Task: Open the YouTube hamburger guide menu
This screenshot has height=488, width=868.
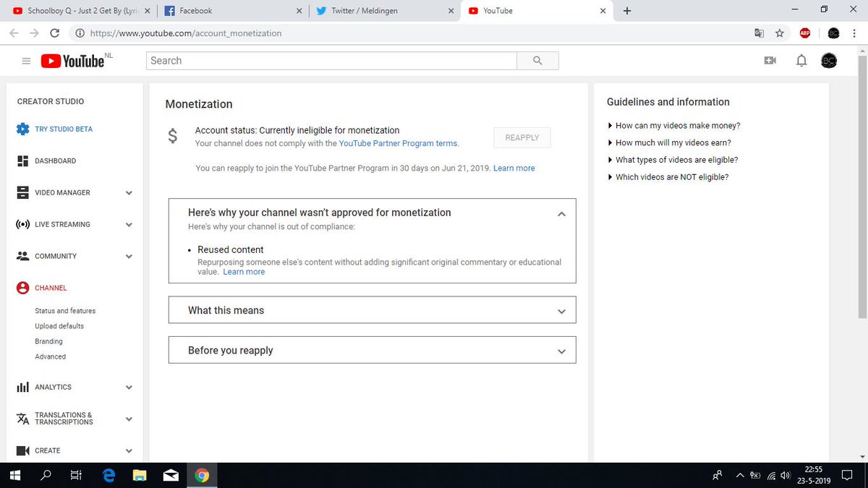Action: (x=26, y=61)
